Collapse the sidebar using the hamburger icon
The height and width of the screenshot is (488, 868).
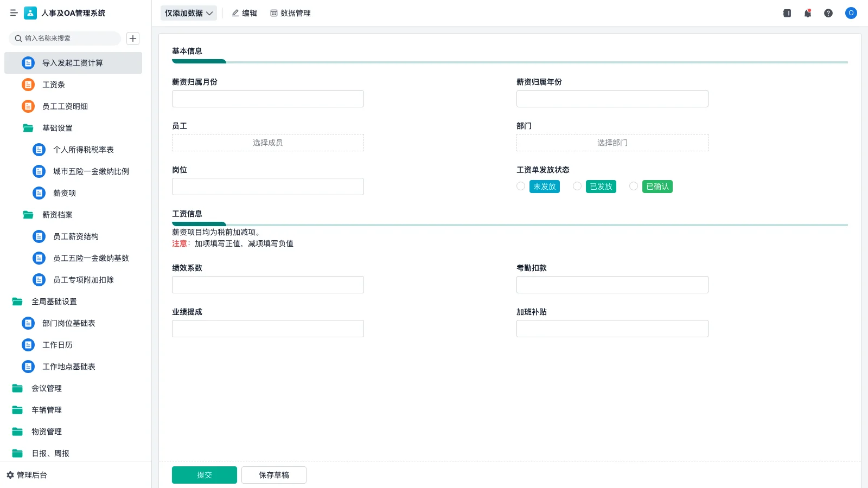pyautogui.click(x=14, y=13)
